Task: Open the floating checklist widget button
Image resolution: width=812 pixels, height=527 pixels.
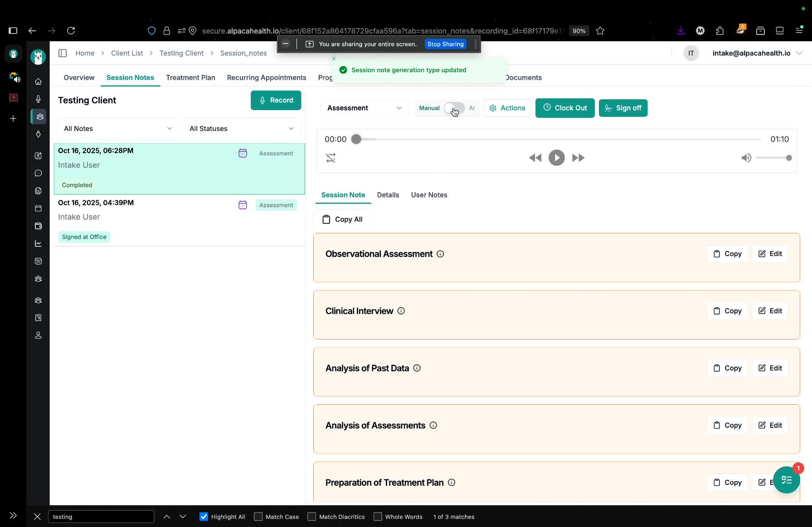Action: (786, 480)
